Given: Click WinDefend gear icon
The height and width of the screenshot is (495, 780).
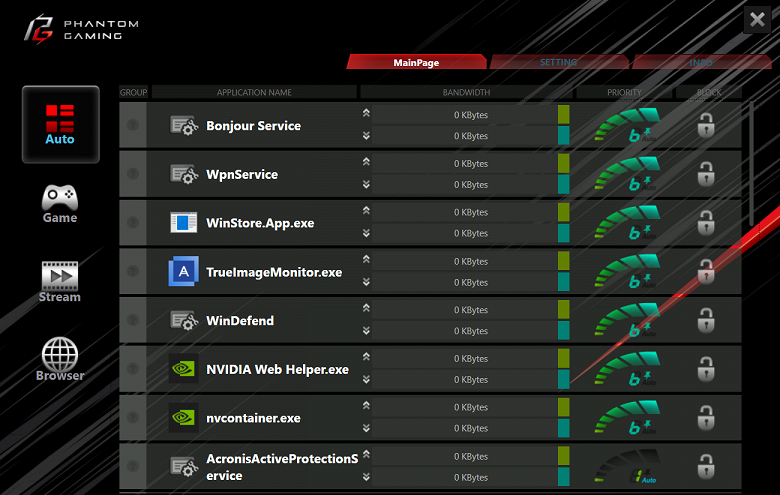Looking at the screenshot, I should (x=184, y=320).
